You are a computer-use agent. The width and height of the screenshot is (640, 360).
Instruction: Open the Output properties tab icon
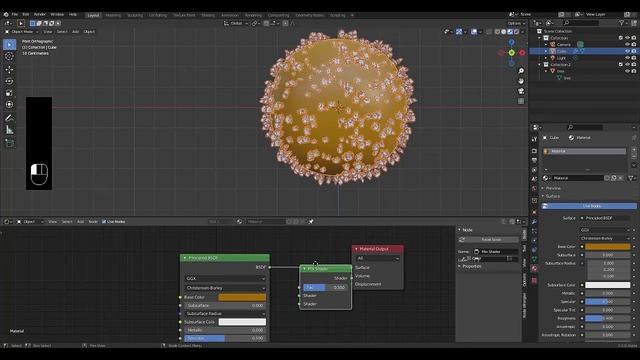(534, 160)
